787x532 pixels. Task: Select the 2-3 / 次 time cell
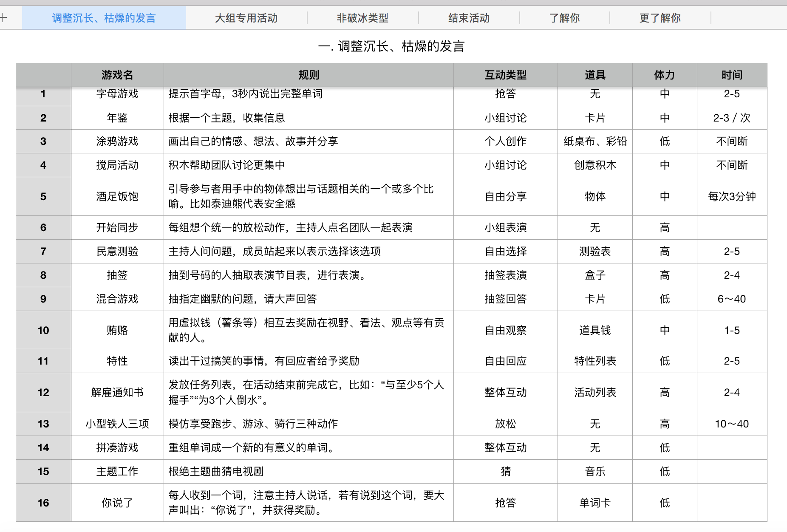[732, 118]
